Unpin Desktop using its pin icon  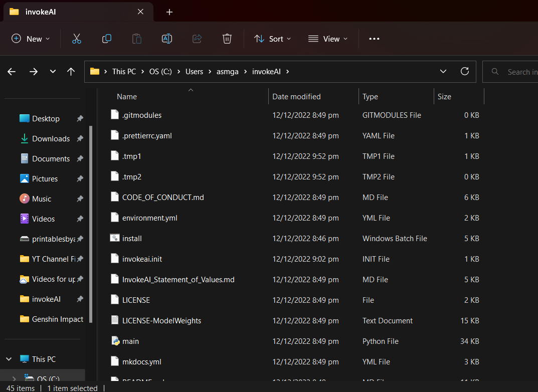80,118
